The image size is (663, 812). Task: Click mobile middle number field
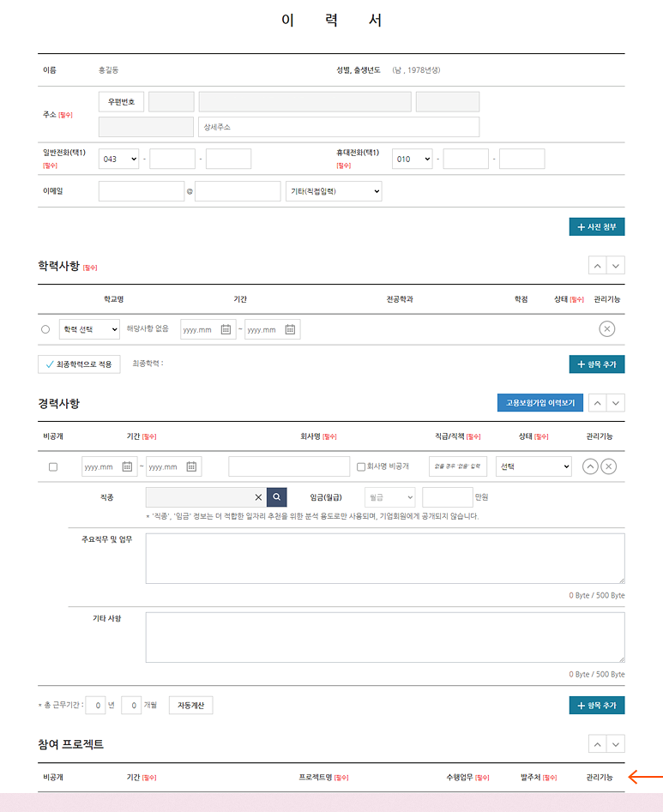coord(467,159)
